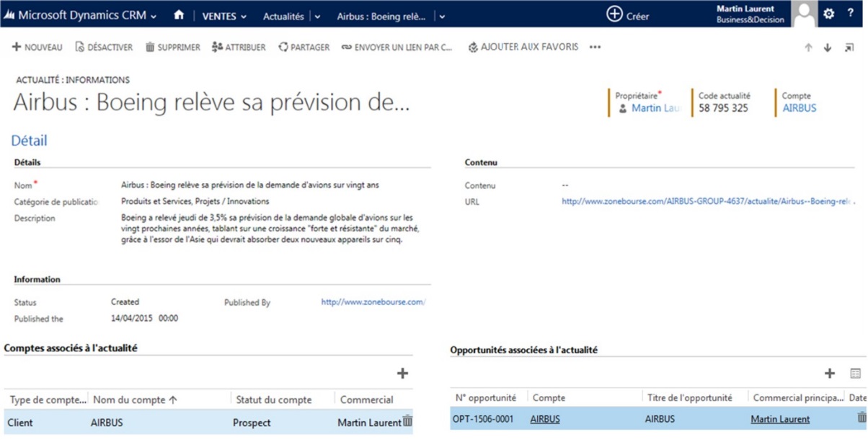Sort by N° opportunité column
This screenshot has width=868, height=445.
(486, 397)
